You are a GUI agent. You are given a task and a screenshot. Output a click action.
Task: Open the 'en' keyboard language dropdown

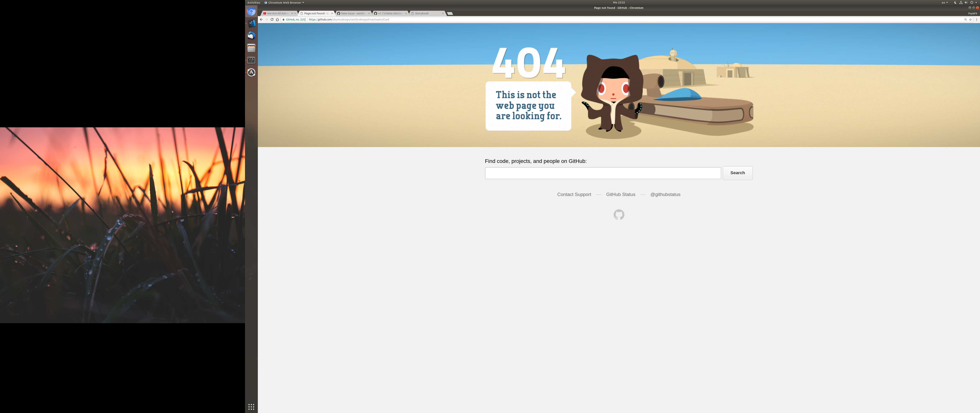945,3
